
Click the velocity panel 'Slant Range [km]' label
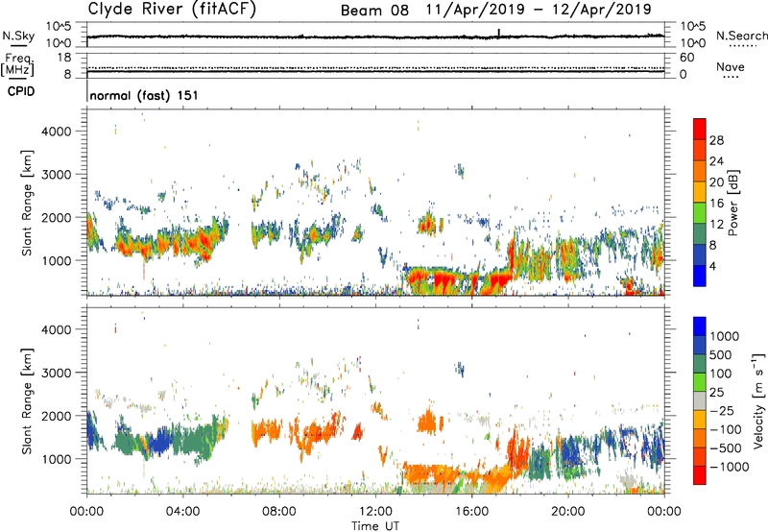click(27, 400)
